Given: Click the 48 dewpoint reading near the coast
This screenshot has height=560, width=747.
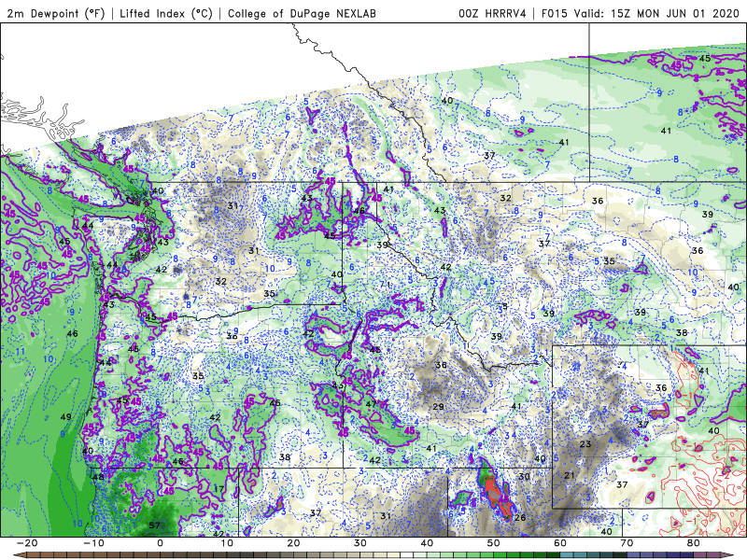Looking at the screenshot, I should pyautogui.click(x=98, y=477).
